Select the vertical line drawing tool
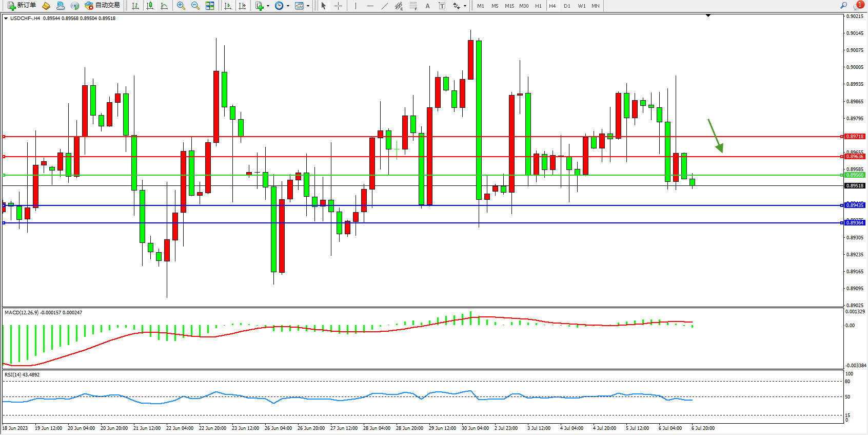This screenshot has height=435, width=868. tap(356, 6)
